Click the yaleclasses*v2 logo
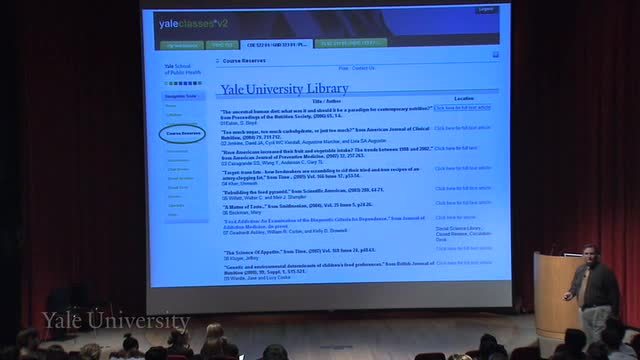The height and width of the screenshot is (360, 640). [193, 24]
